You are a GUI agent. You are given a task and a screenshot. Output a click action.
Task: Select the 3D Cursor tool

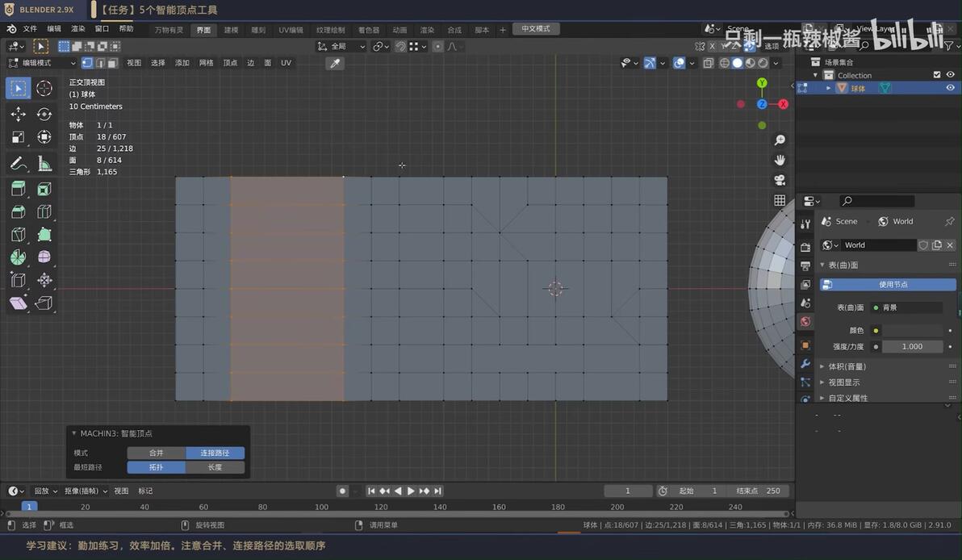click(44, 88)
